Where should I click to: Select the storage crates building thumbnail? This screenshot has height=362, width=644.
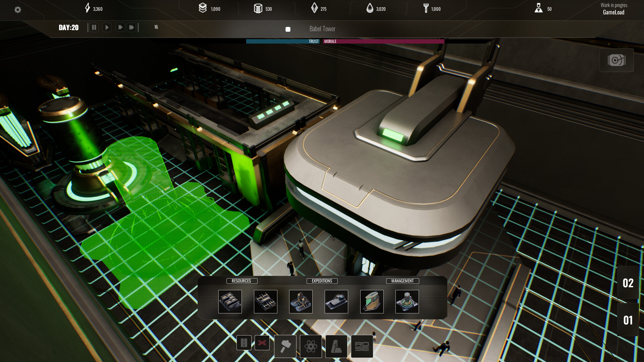click(230, 302)
